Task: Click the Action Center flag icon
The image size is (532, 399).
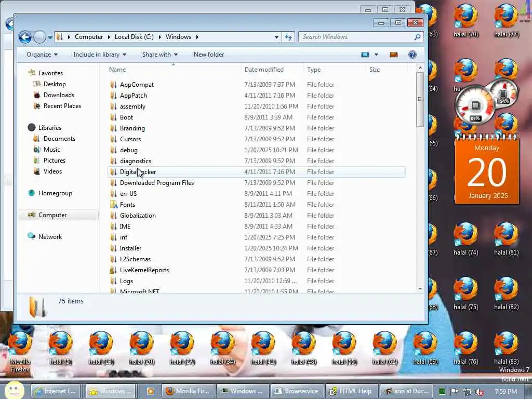Action: [454, 392]
